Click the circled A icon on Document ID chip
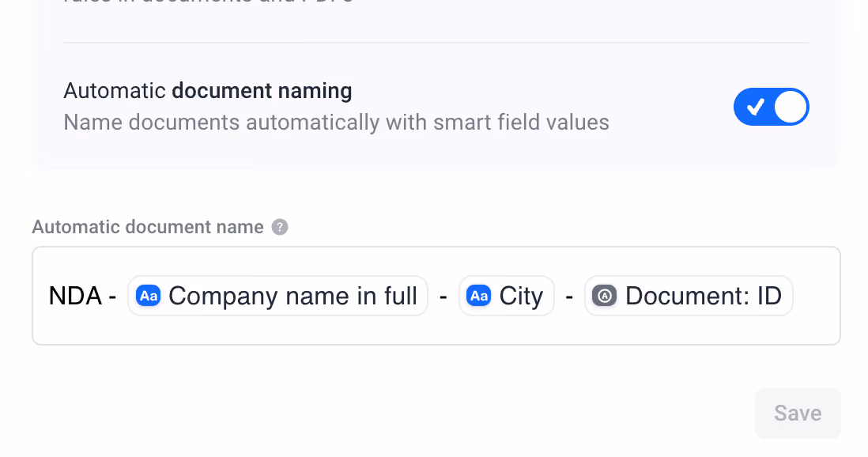Image resolution: width=868 pixels, height=457 pixels. tap(605, 296)
